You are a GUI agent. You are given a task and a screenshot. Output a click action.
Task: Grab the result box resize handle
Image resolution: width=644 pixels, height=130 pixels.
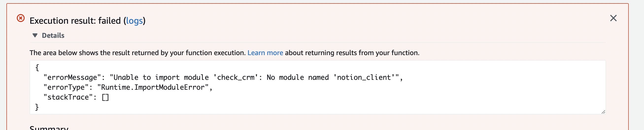click(603, 112)
